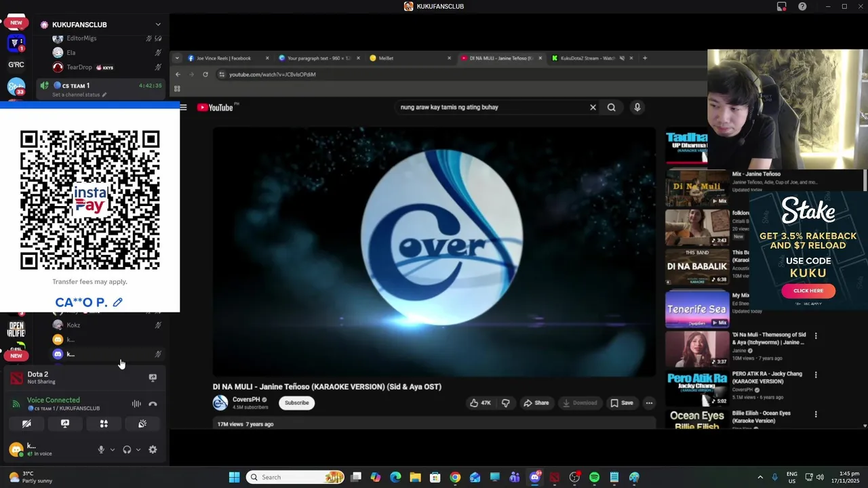This screenshot has height=488, width=868.
Task: Share your screen from the voice controls row
Action: (65, 424)
